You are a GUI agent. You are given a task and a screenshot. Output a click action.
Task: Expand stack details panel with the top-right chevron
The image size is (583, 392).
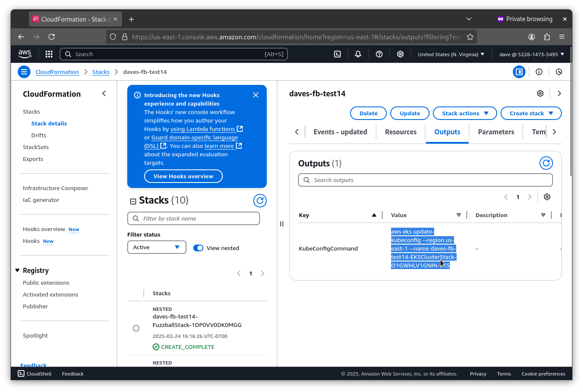[x=559, y=93]
